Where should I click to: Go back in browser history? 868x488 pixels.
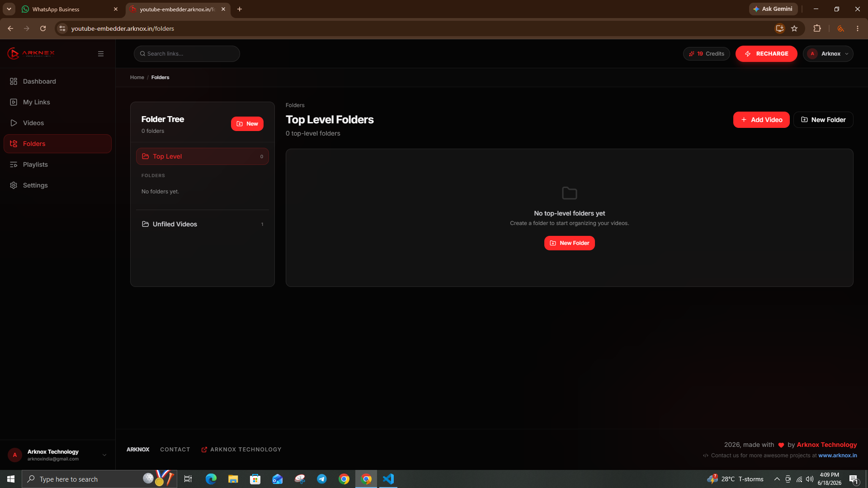pos(10,28)
